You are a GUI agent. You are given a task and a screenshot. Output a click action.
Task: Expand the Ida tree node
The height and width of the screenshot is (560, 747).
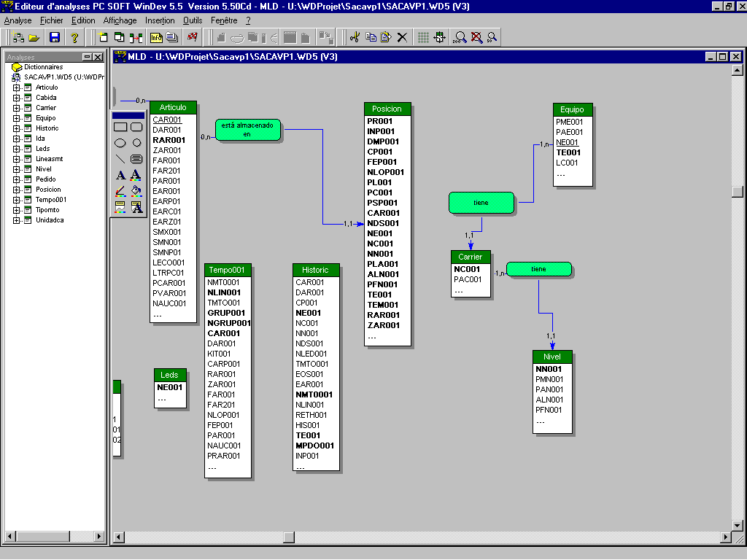[16, 139]
